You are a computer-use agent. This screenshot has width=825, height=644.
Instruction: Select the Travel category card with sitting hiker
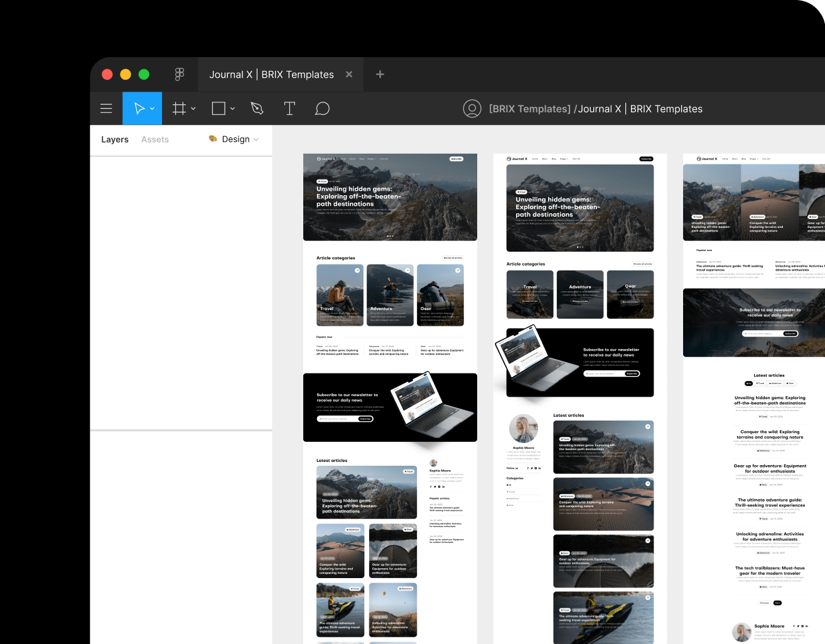340,295
